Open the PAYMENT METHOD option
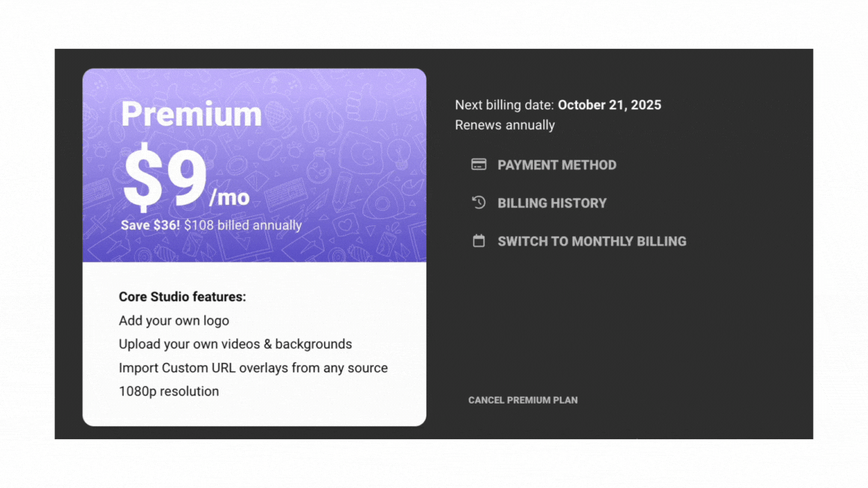The width and height of the screenshot is (868, 488). pyautogui.click(x=556, y=165)
